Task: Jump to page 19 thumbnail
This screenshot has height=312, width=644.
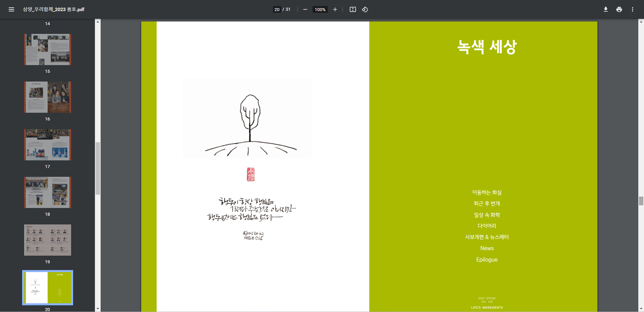Action: click(48, 240)
